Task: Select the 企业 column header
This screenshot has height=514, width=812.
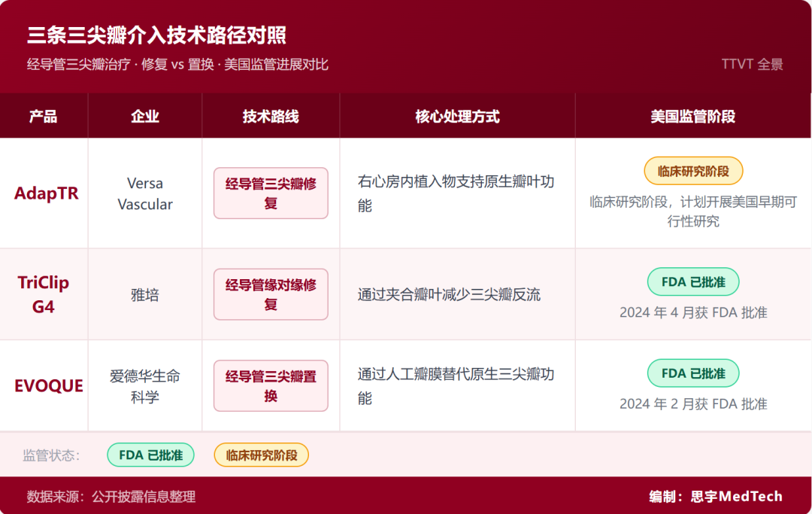Action: (145, 116)
